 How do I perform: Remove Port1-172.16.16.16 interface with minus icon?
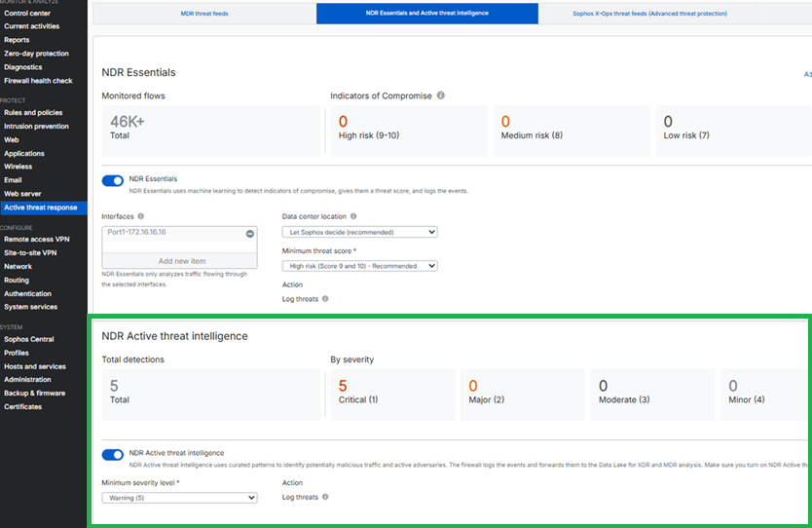(250, 234)
